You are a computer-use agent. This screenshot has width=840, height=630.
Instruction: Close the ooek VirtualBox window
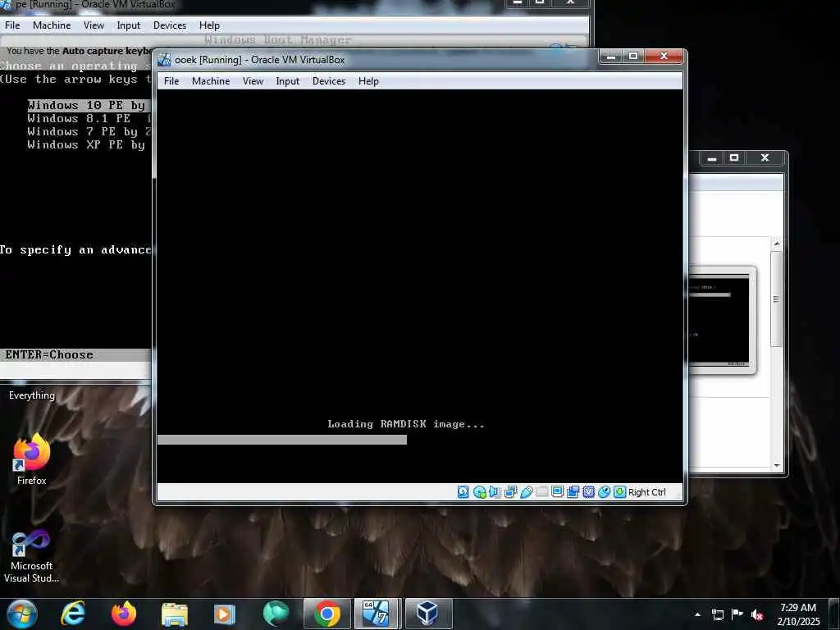point(664,56)
